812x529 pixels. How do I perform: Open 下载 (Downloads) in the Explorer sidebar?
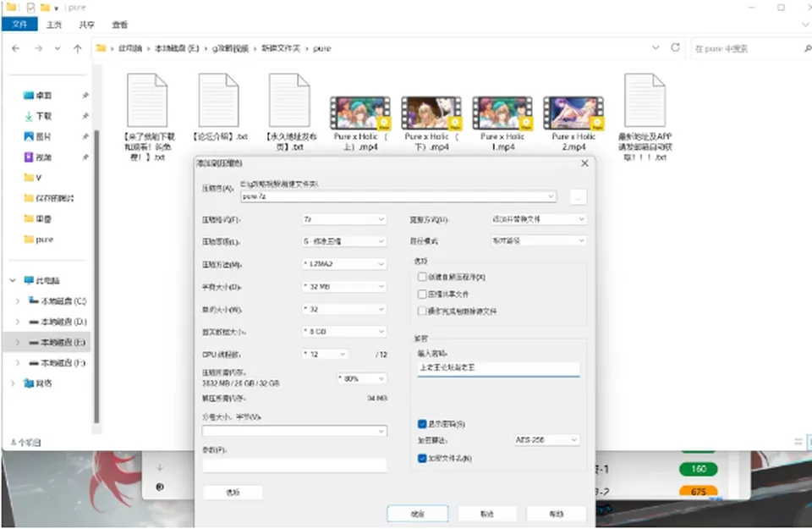[43, 116]
